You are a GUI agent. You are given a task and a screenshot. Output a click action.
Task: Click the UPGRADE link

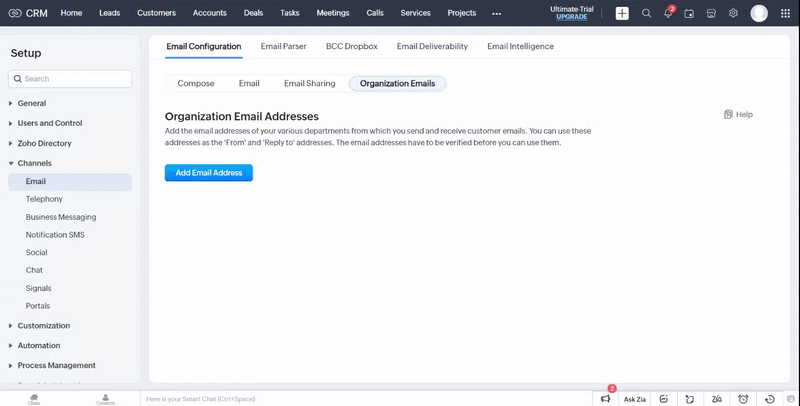(x=571, y=17)
